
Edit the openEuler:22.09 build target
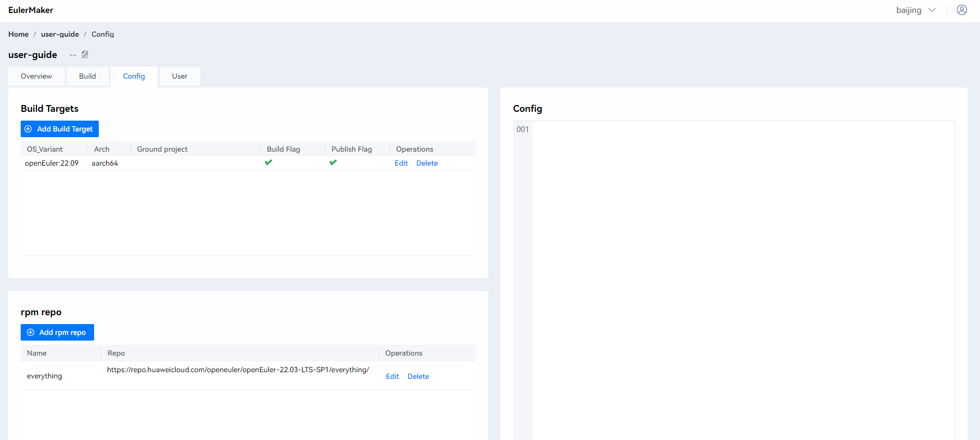pyautogui.click(x=401, y=163)
